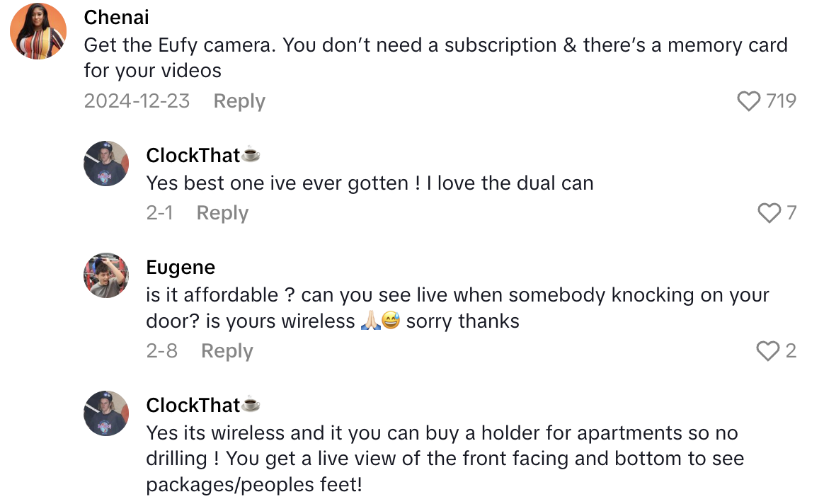Click the 2-8 timestamp on Eugene's comment
This screenshot has height=504, width=824.
point(162,351)
